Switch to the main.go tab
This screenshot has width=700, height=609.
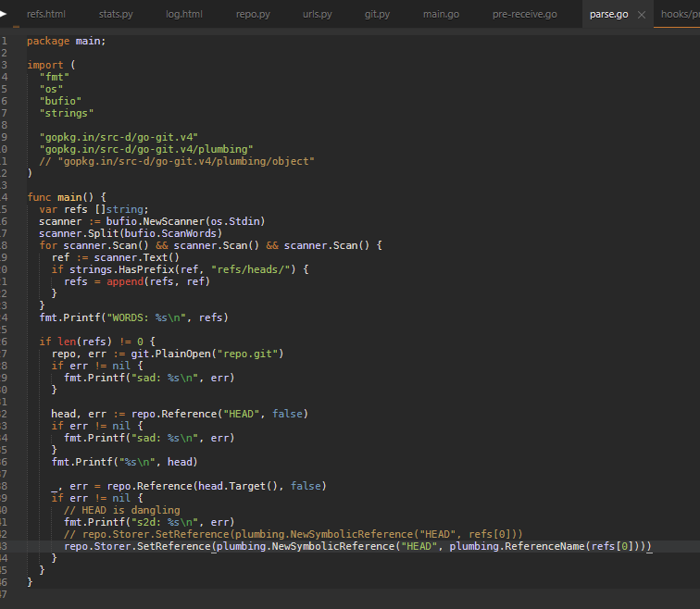click(441, 15)
